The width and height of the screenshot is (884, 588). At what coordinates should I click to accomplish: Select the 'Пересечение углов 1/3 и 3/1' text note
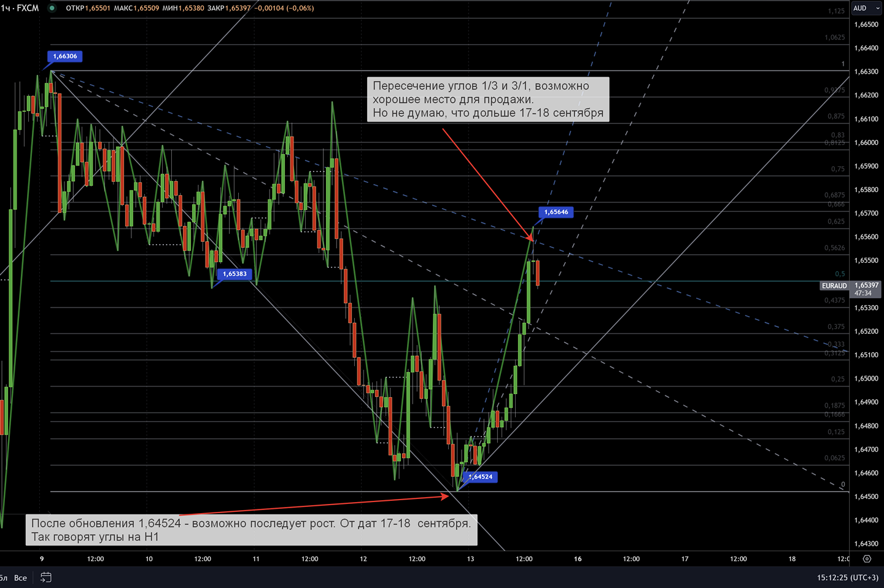click(x=488, y=99)
